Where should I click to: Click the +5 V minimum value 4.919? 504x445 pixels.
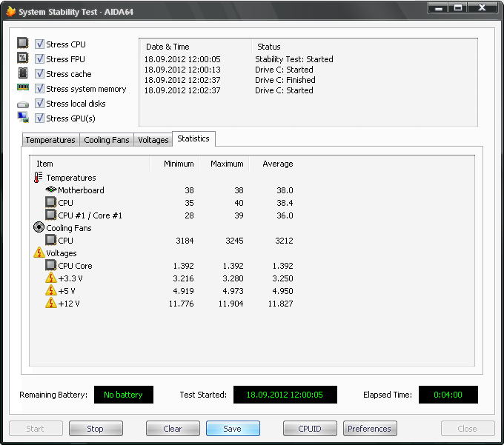[183, 291]
